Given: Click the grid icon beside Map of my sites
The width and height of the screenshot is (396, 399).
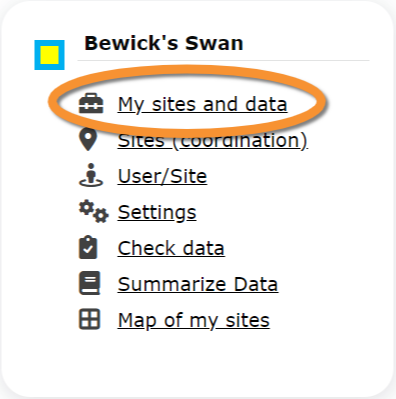Looking at the screenshot, I should 89,319.
